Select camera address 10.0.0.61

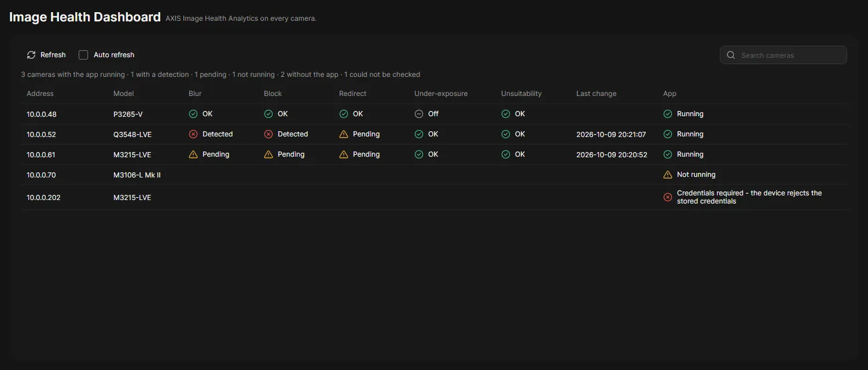(x=41, y=155)
